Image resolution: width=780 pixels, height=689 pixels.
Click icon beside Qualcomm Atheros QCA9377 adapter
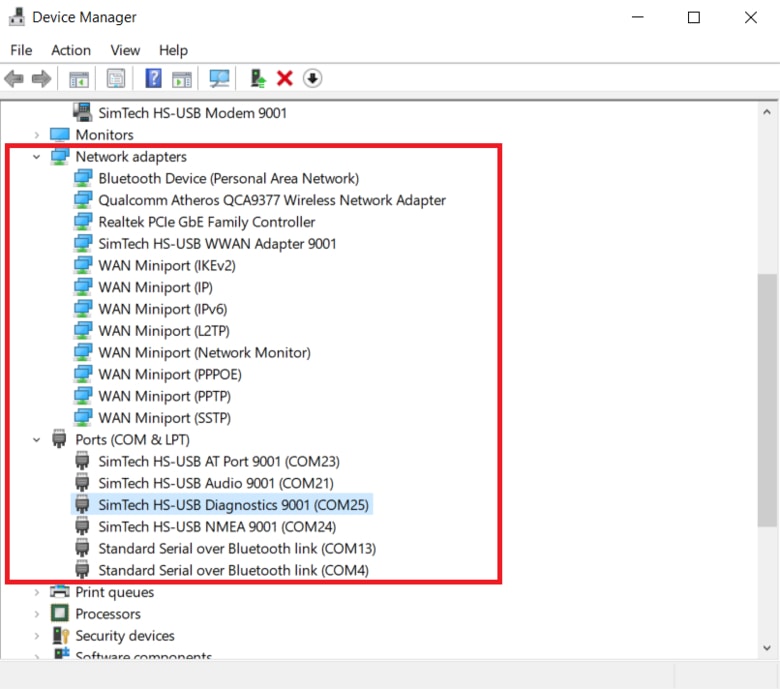click(x=83, y=199)
